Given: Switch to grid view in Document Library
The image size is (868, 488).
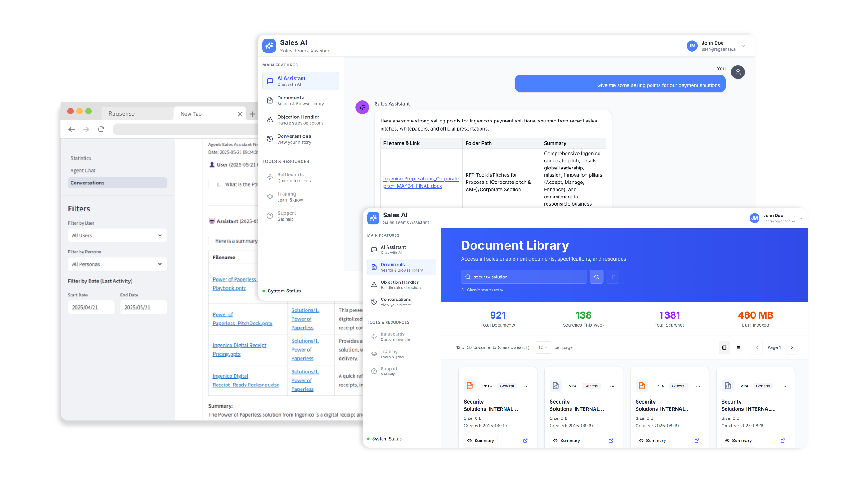Looking at the screenshot, I should 724,347.
